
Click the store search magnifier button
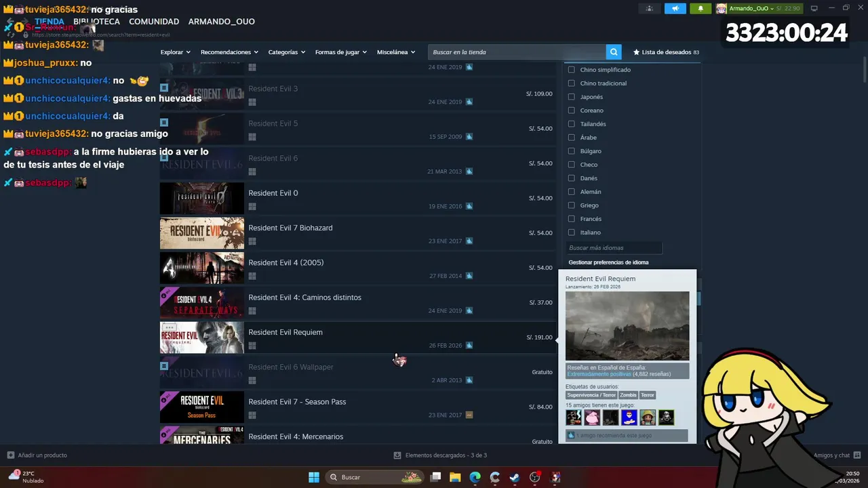(x=614, y=52)
